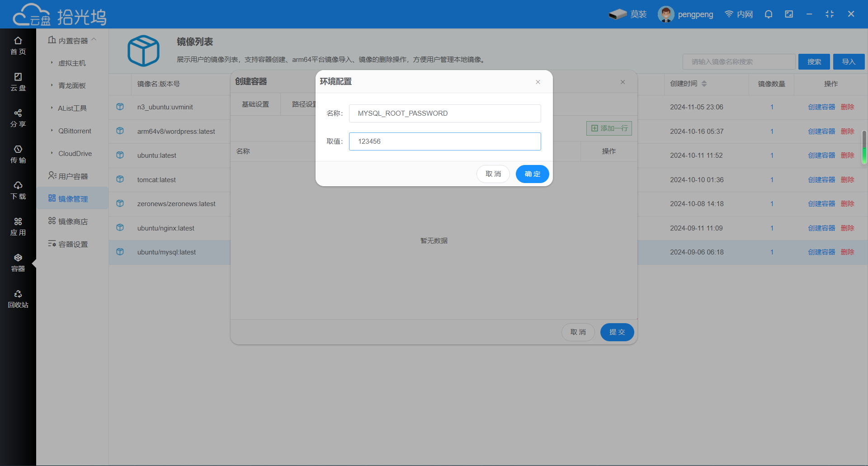Click the cube icon for ubuntu/nginx:latest

click(x=120, y=228)
